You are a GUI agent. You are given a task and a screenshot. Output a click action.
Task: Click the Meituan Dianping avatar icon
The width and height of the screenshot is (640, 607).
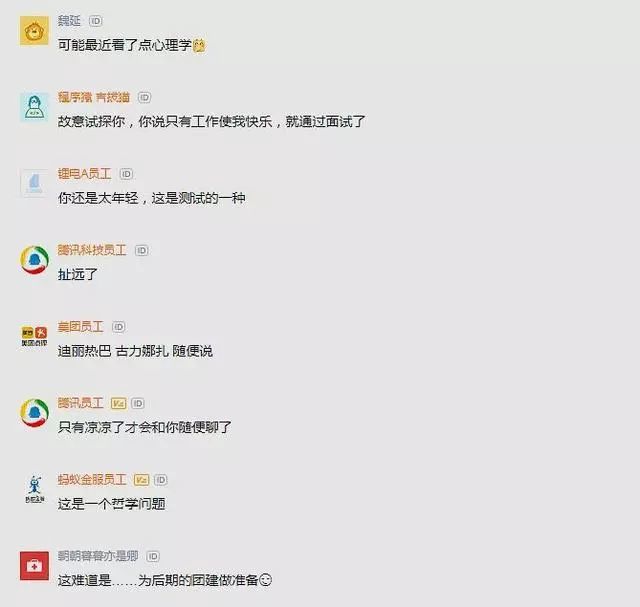coord(34,336)
